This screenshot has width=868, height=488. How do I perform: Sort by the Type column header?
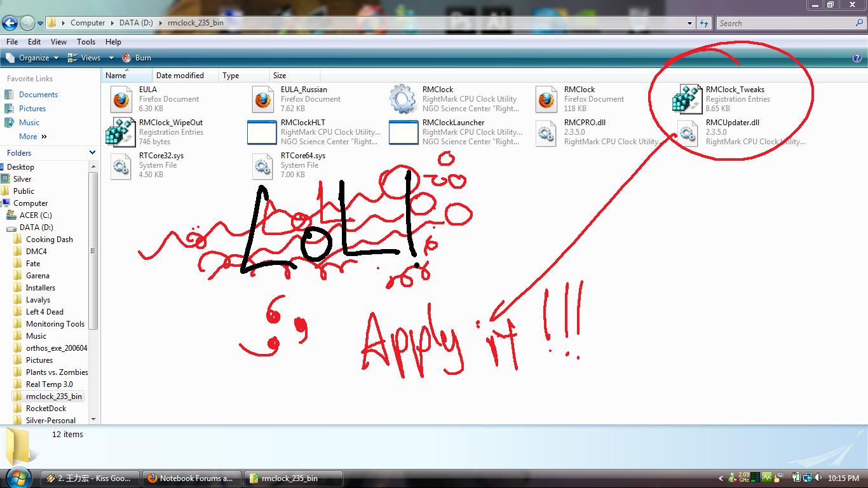coord(244,76)
